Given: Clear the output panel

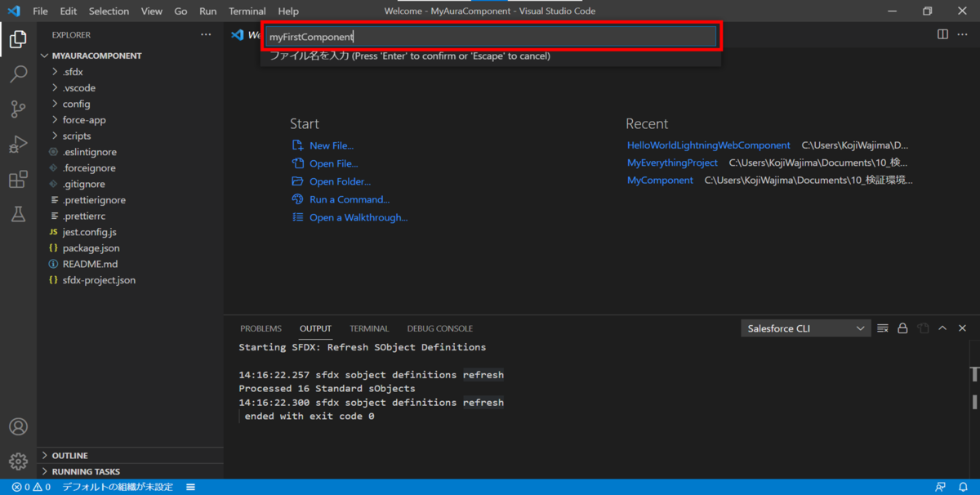Looking at the screenshot, I should 883,328.
